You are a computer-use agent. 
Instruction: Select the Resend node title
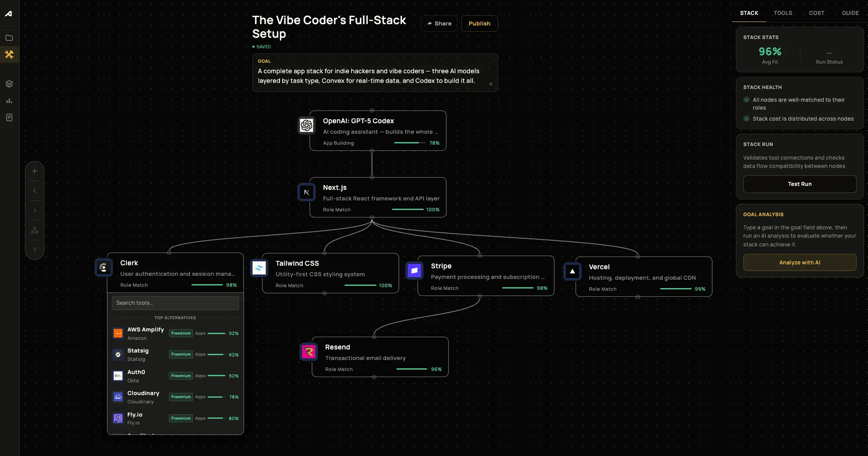point(337,347)
